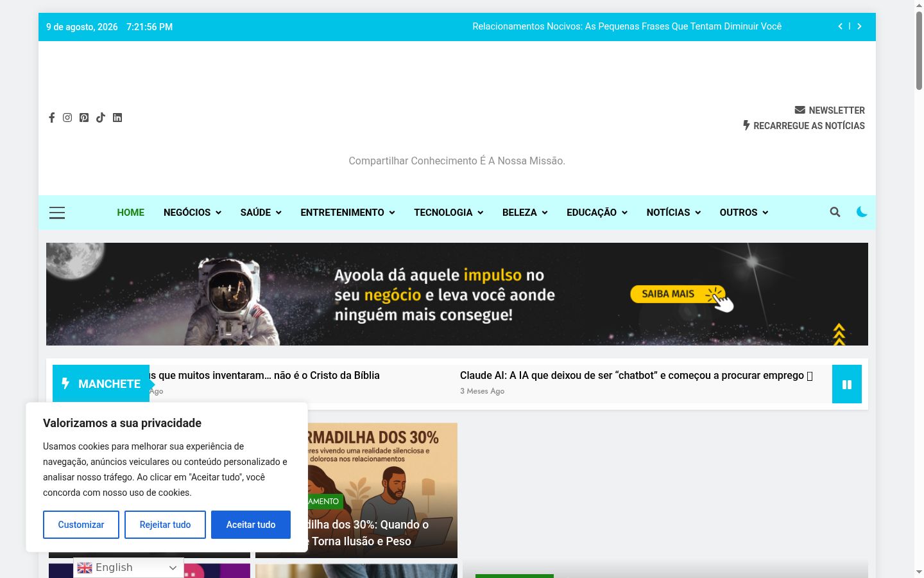Screen dimensions: 924x578
Task: Open the Instagram social icon
Action: point(67,118)
